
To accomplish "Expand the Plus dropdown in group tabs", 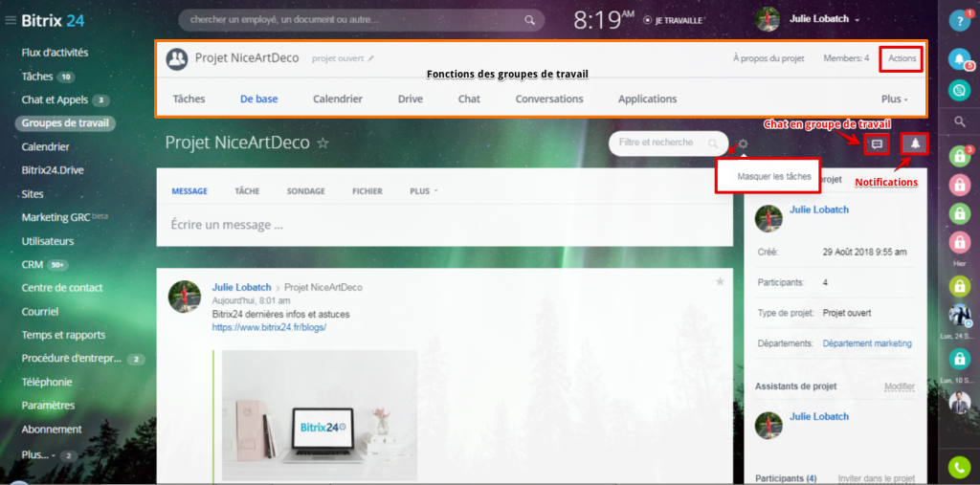I will (x=895, y=99).
